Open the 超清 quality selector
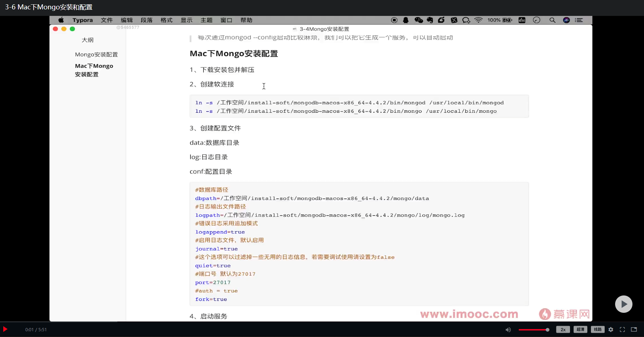This screenshot has height=337, width=644. pyautogui.click(x=580, y=329)
